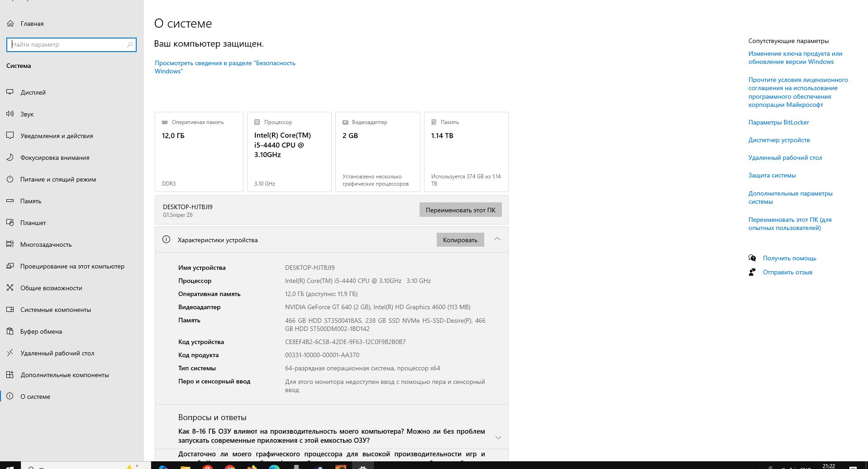Screen dimensions: 868x469
Task: Select Планшет in the sidebar
Action: (33, 223)
